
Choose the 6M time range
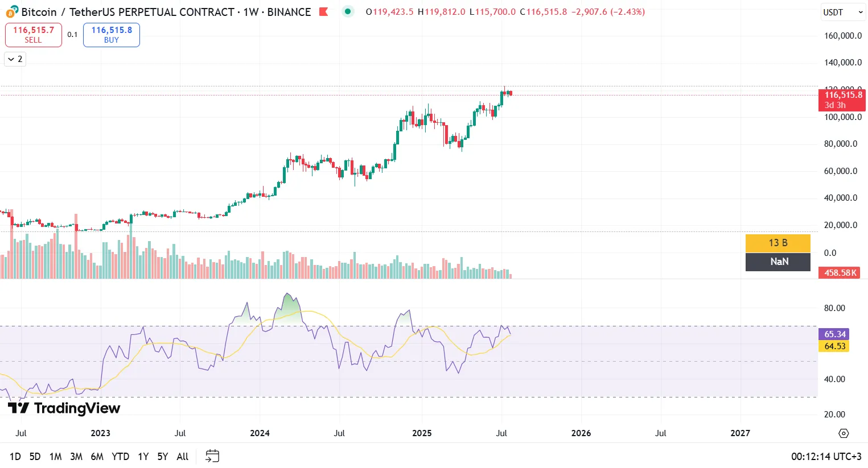[97, 457]
